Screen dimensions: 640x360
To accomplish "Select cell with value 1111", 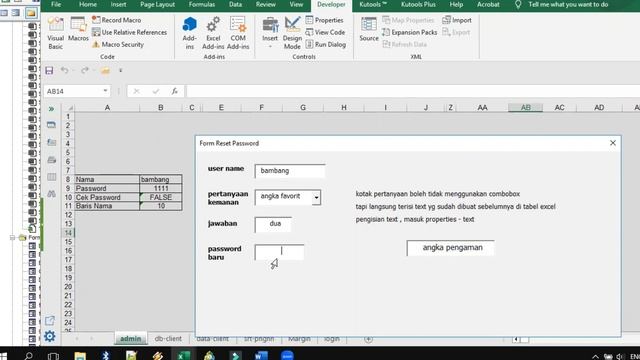I will (160, 189).
